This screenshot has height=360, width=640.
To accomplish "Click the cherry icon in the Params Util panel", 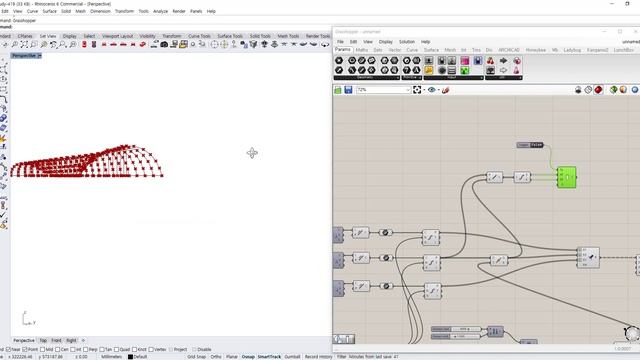I will 490,61.
